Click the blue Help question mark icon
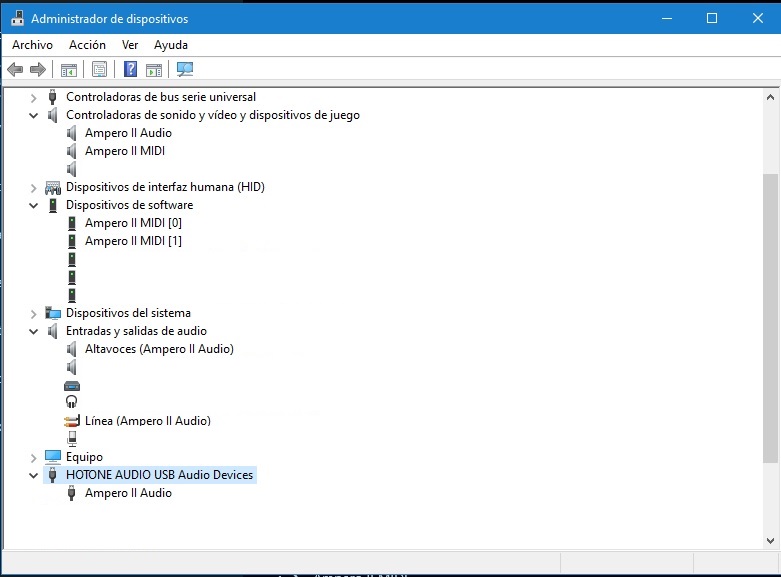The image size is (781, 577). tap(130, 70)
